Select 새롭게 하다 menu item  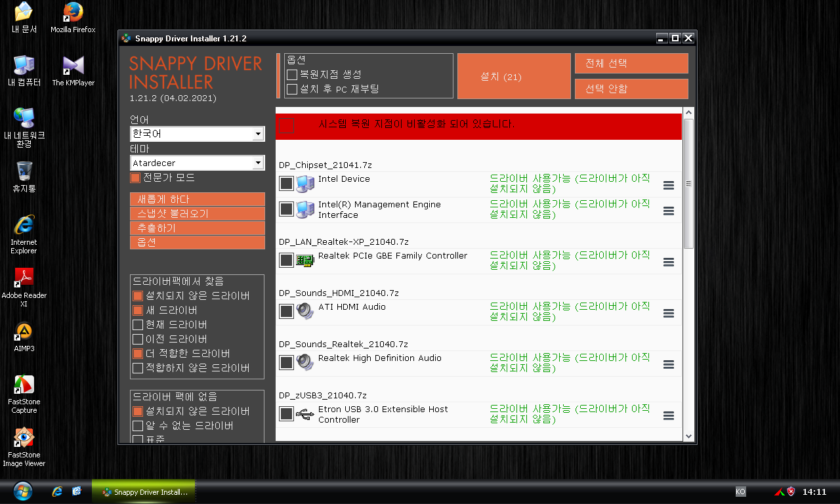(198, 199)
